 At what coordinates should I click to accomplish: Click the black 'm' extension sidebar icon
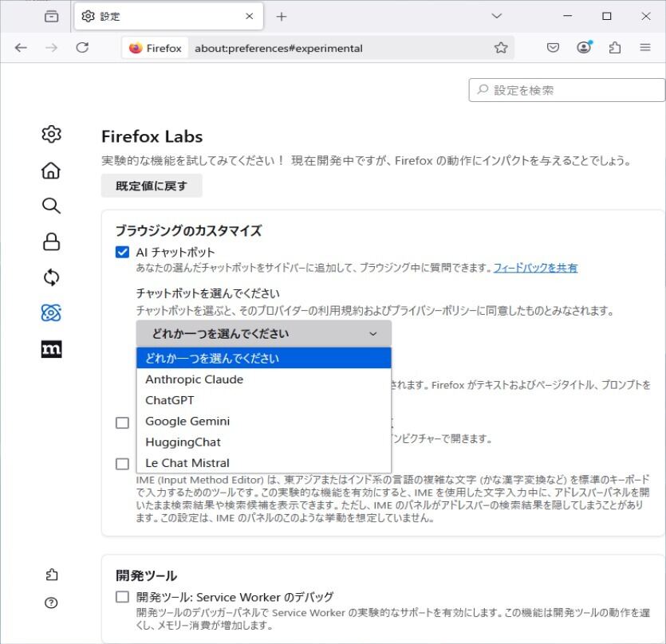point(50,348)
